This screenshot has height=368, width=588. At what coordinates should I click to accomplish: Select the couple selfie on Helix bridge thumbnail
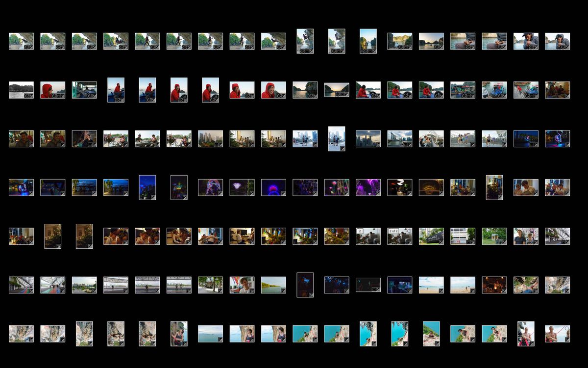coord(431,139)
